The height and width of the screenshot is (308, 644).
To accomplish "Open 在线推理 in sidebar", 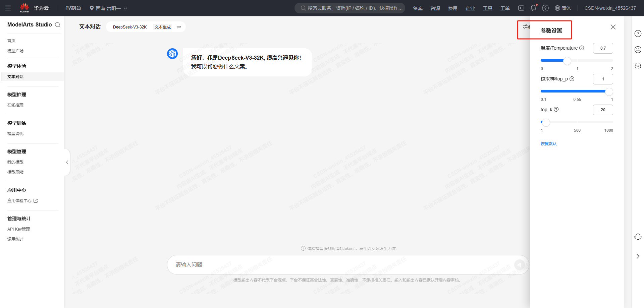I will (x=15, y=105).
